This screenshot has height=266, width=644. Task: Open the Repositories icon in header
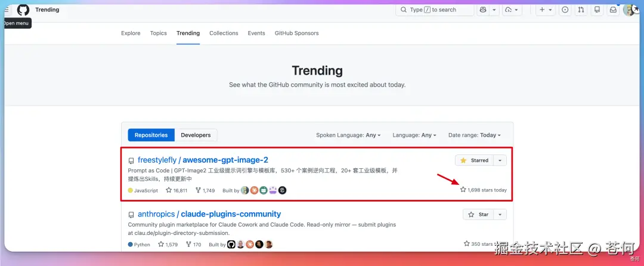click(x=597, y=10)
